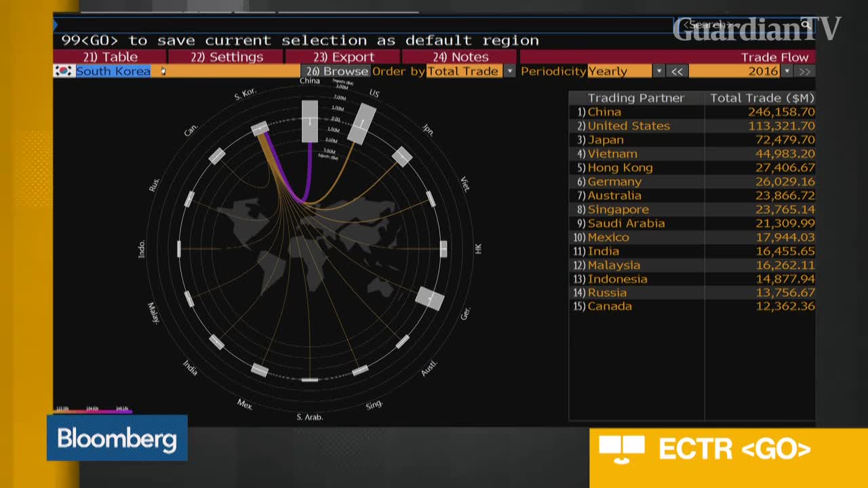The height and width of the screenshot is (488, 868).
Task: Open the 2016 year dropdown arrow
Action: tap(787, 71)
